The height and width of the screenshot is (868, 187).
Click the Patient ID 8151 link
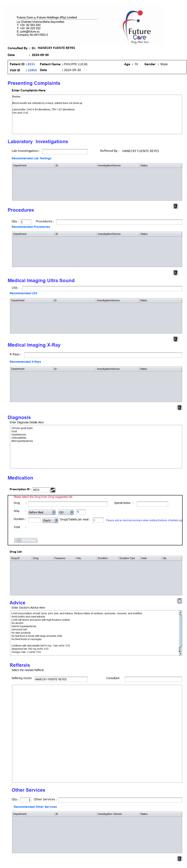31,64
